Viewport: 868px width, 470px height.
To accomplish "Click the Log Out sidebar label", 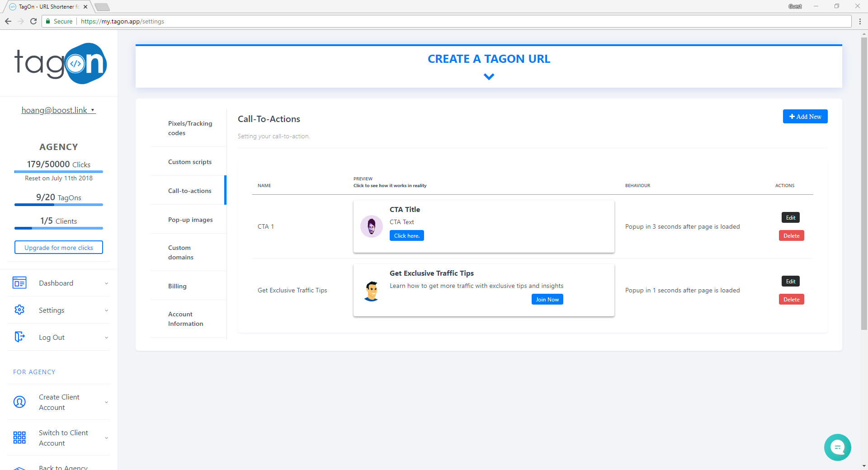I will point(52,337).
